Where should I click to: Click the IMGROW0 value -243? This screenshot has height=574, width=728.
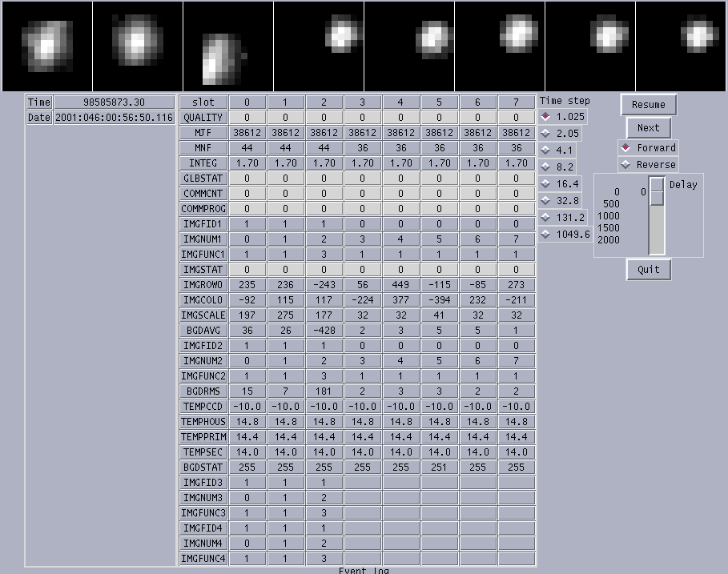click(324, 285)
